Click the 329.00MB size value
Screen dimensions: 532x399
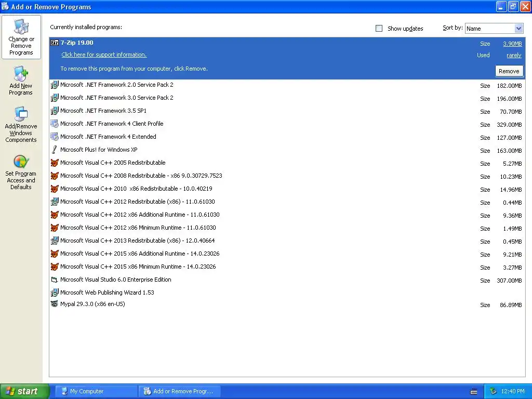(x=509, y=125)
